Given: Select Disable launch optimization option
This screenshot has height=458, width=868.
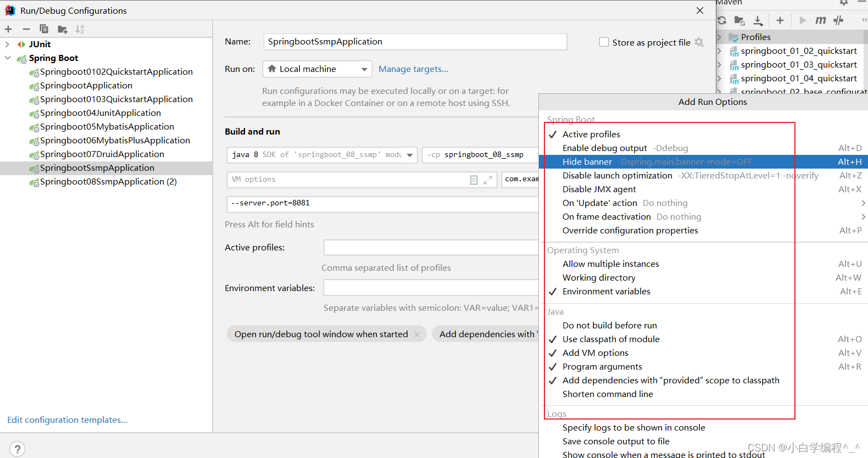Looking at the screenshot, I should click(704, 176).
